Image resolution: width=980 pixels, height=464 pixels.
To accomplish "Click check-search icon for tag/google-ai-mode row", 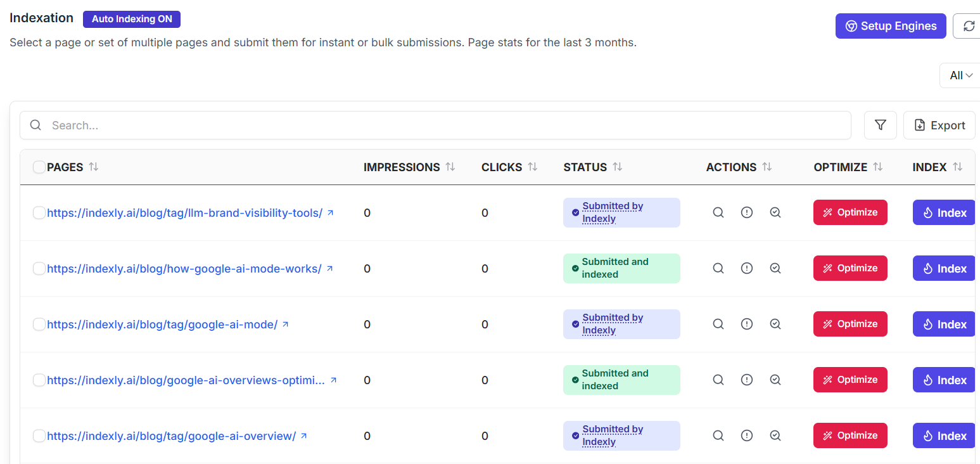I will [775, 325].
